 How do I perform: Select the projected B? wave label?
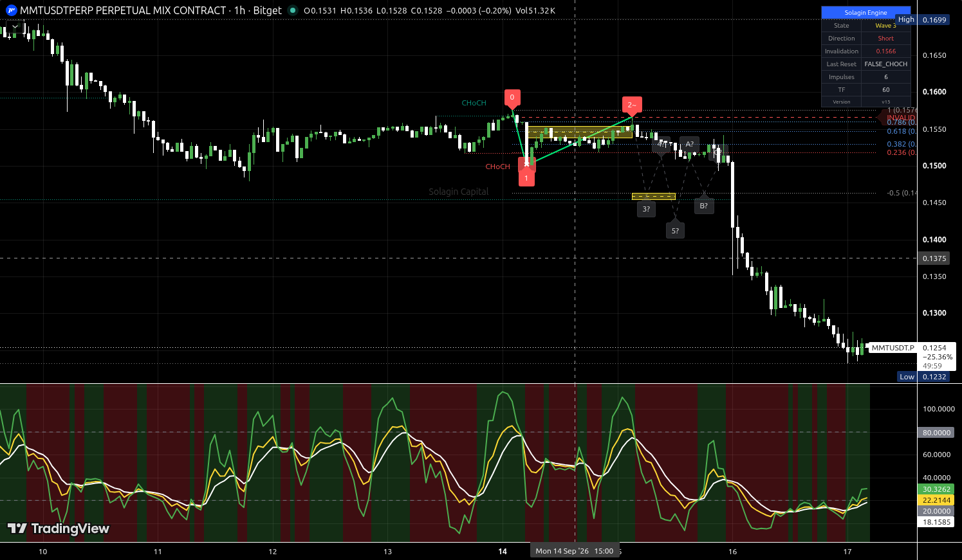pyautogui.click(x=704, y=206)
